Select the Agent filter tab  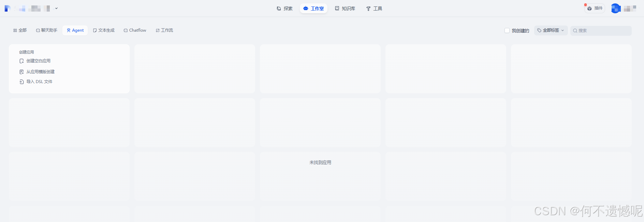(75, 30)
